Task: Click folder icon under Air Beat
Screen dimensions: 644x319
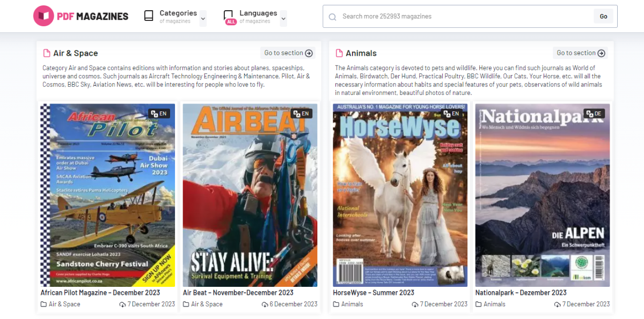Action: point(186,305)
